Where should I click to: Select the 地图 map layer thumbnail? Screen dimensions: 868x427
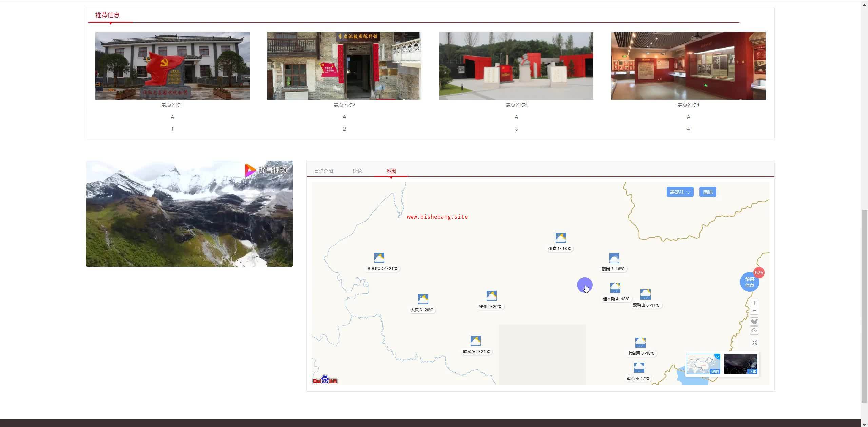703,364
